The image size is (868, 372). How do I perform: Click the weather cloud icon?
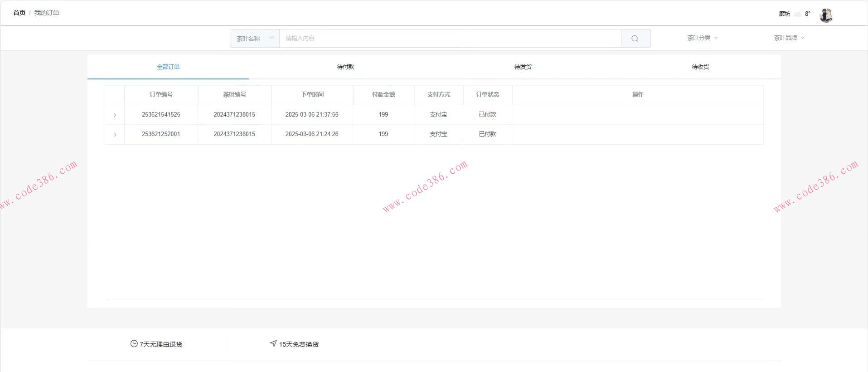tap(797, 14)
